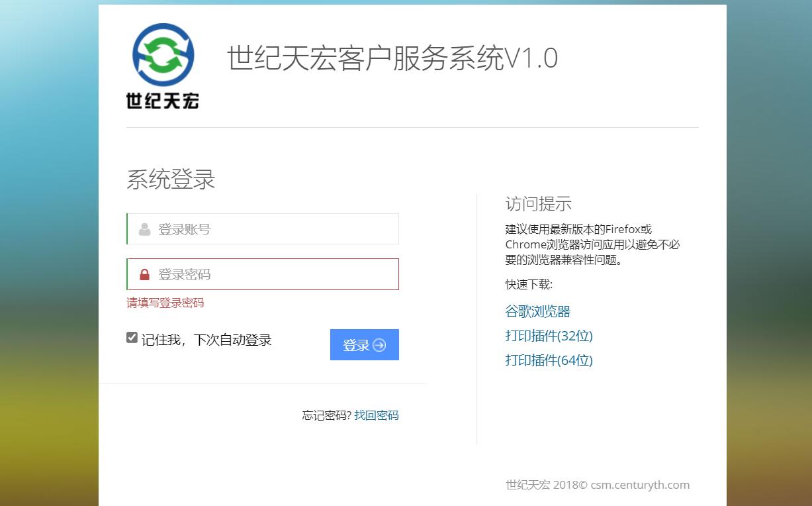Download via the 谷歌浏览器 link
This screenshot has height=506, width=812.
point(537,311)
